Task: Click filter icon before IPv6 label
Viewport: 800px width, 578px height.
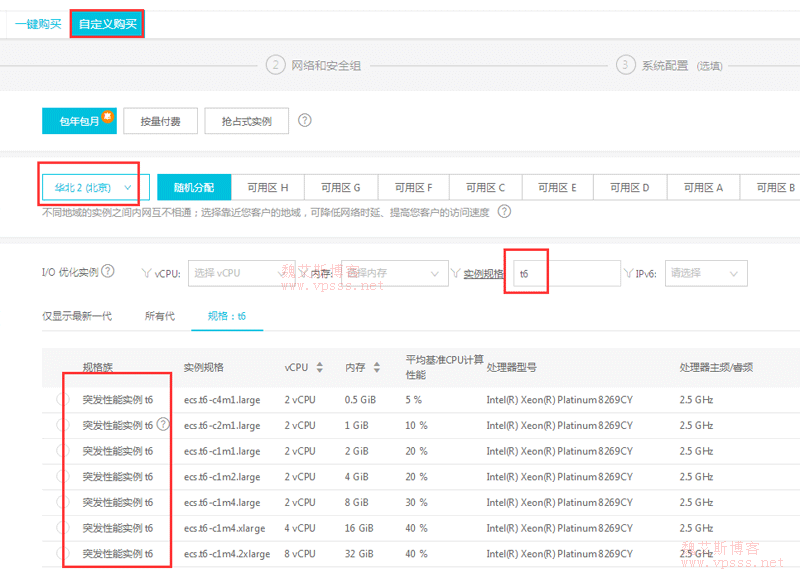Action: [628, 273]
